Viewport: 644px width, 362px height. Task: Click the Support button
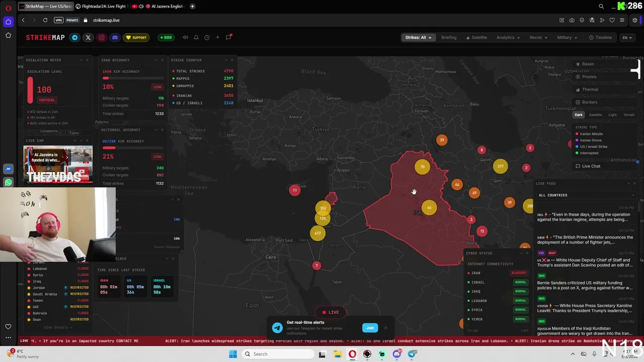click(x=136, y=37)
